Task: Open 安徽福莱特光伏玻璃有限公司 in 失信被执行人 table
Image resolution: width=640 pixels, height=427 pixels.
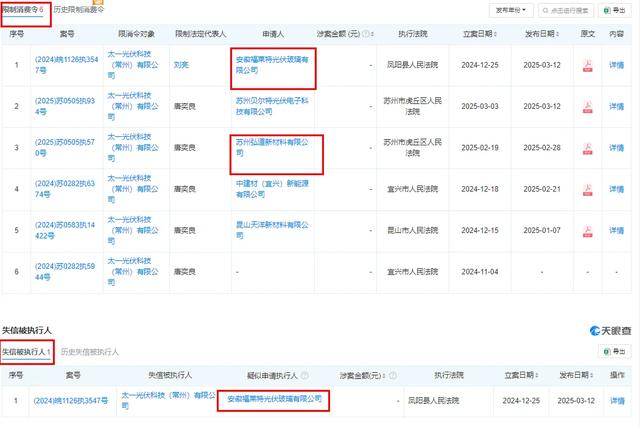Action: pos(274,399)
